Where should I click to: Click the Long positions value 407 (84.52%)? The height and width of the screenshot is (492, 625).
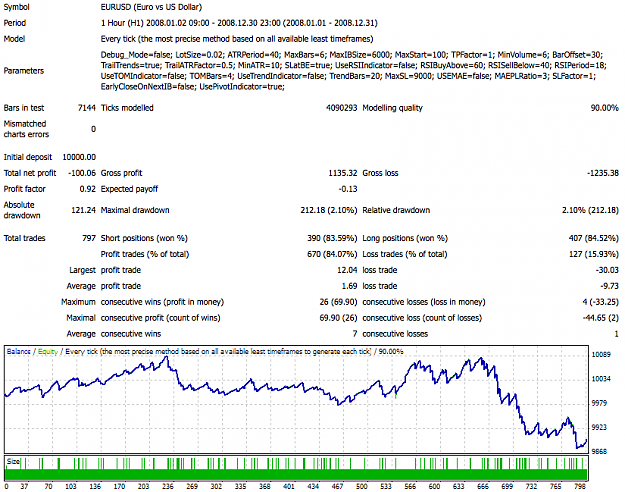(594, 238)
